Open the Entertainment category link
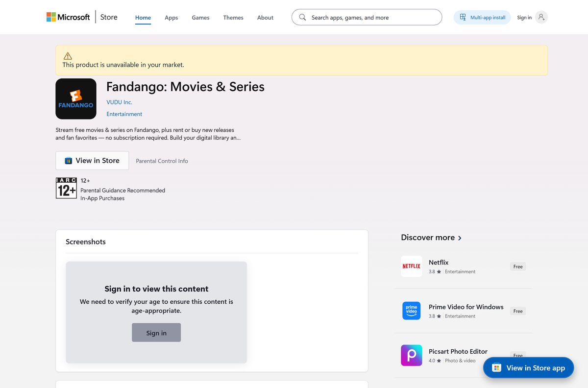This screenshot has width=588, height=388. [124, 114]
